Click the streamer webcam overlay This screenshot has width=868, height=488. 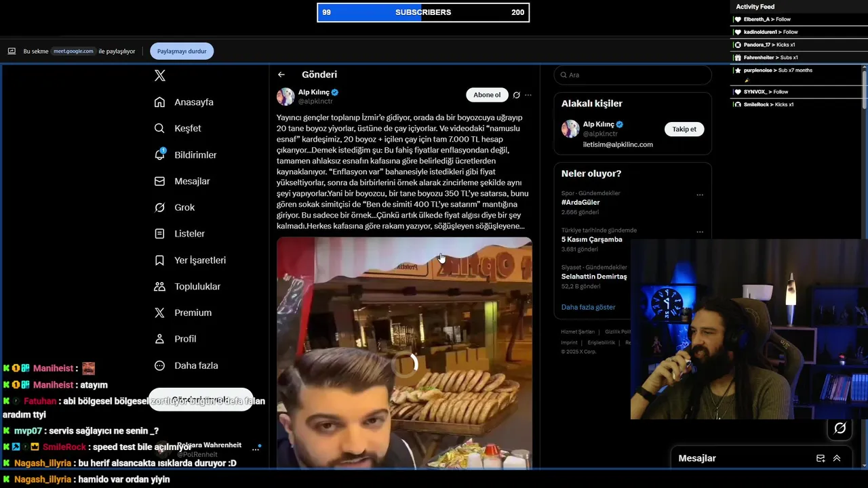tap(749, 329)
